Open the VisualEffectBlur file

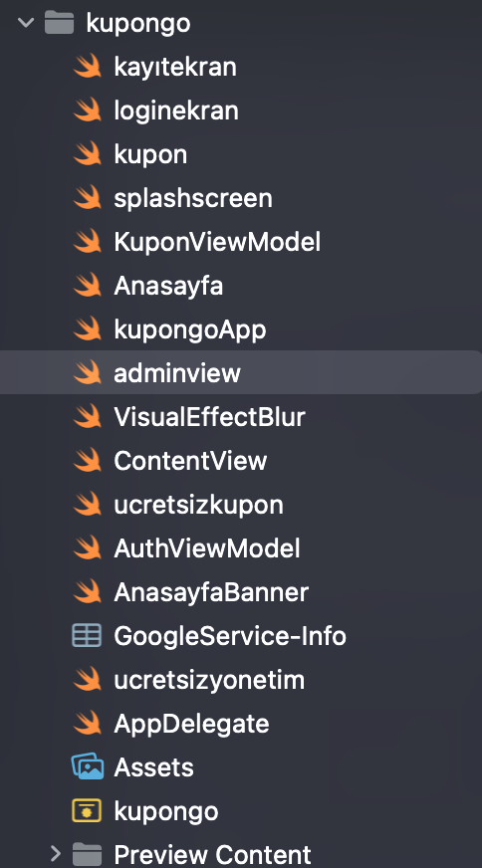pos(209,417)
